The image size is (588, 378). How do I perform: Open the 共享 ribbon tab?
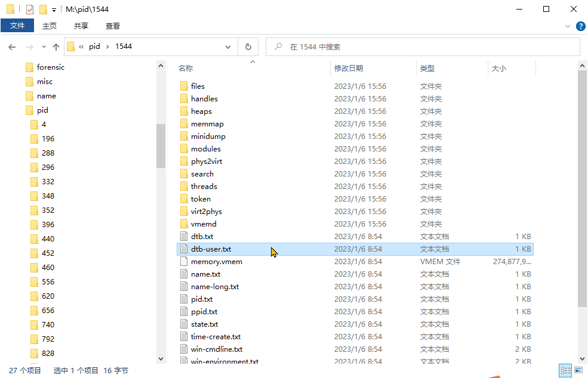click(x=81, y=26)
